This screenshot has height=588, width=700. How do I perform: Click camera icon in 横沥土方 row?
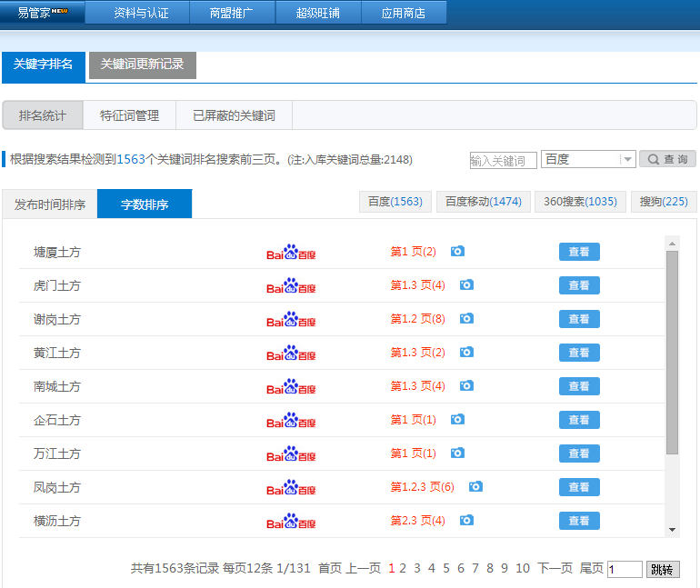[x=466, y=521]
